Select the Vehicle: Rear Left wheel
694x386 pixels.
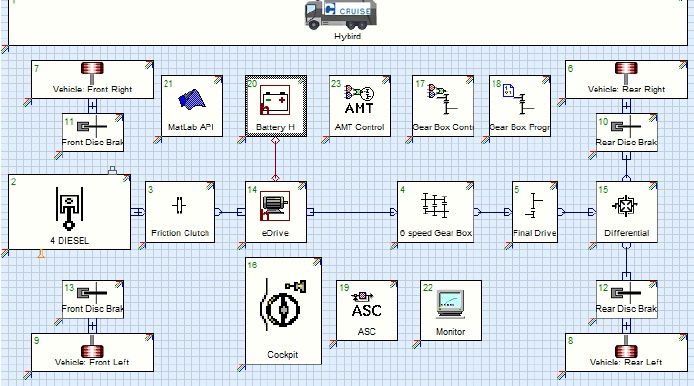[626, 353]
